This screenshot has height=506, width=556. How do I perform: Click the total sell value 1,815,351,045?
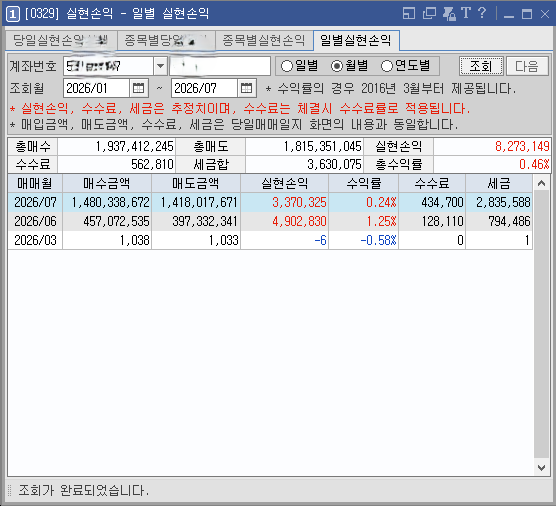[322, 146]
